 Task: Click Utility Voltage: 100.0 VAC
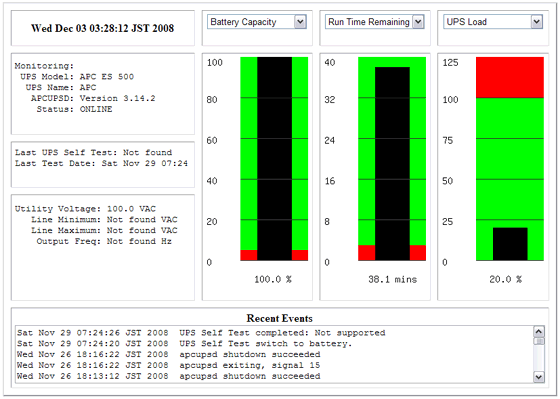[x=85, y=209]
